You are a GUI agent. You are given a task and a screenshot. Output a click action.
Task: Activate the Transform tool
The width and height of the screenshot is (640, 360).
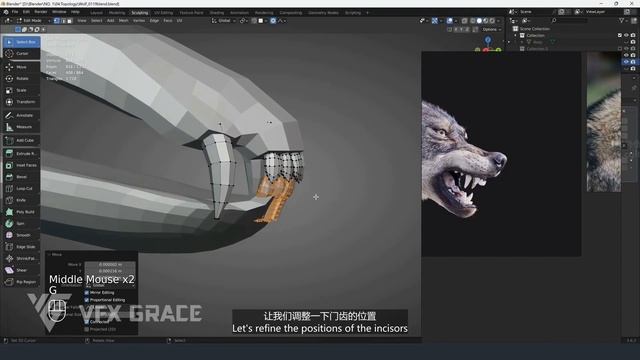pyautogui.click(x=22, y=102)
